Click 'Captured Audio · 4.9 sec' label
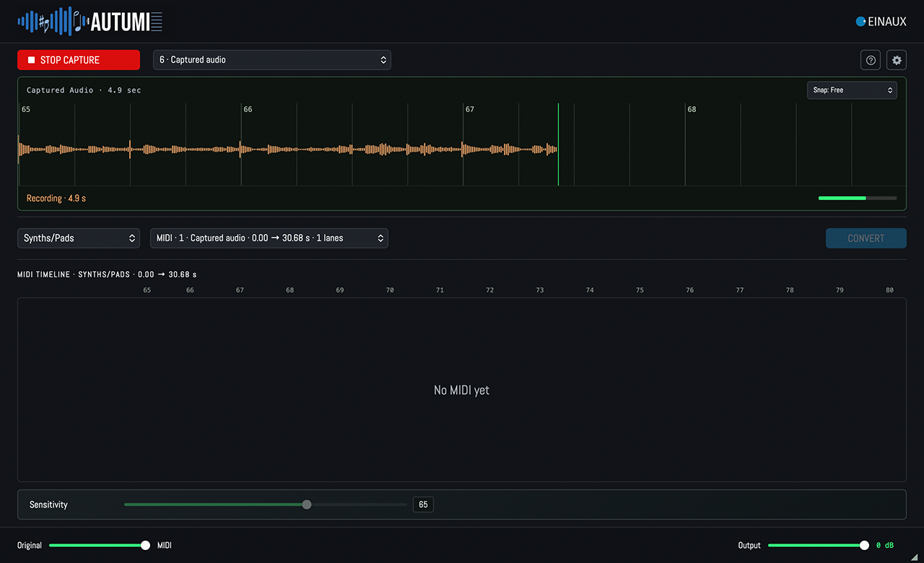924x563 pixels. click(84, 90)
